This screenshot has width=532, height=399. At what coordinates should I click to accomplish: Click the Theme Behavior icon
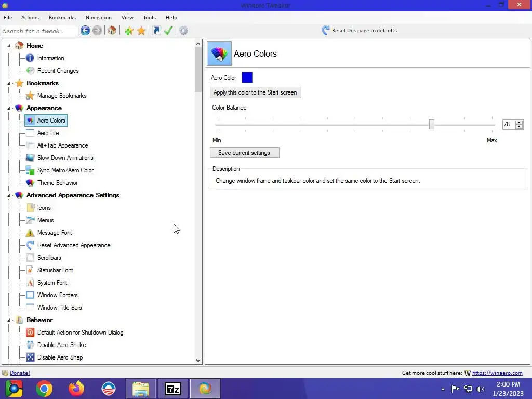30,183
